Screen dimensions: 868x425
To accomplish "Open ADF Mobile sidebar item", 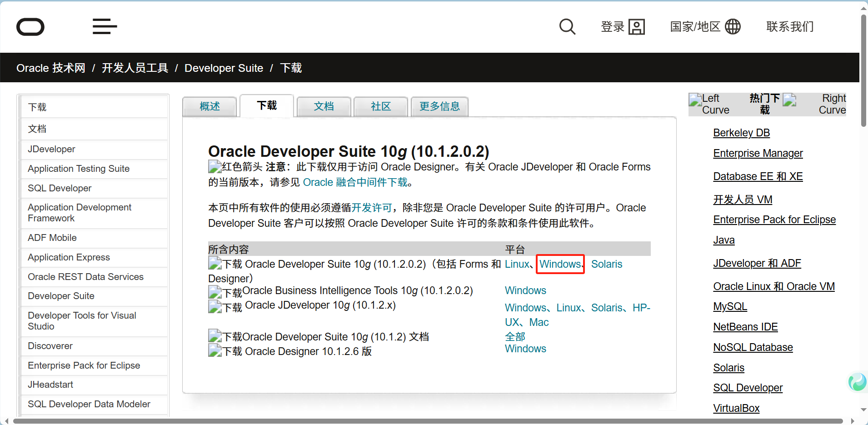I will 94,238.
